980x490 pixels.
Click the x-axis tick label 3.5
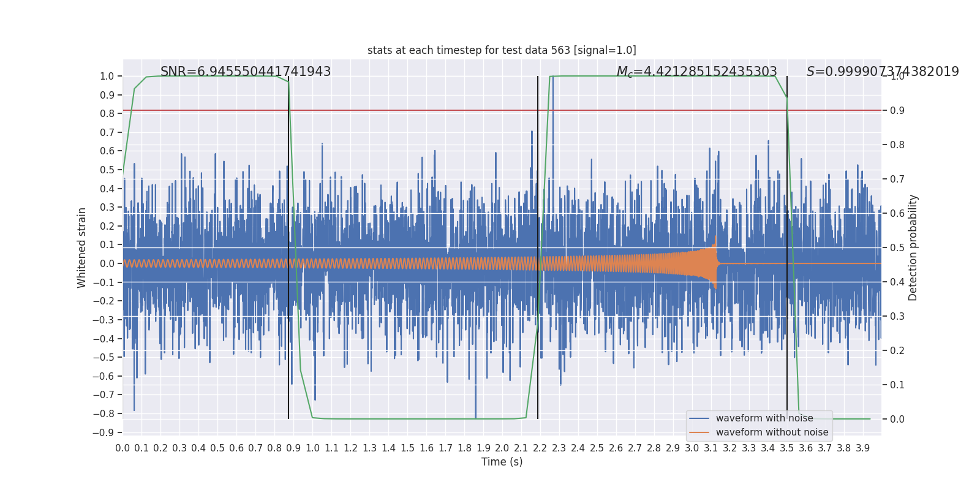(x=787, y=448)
